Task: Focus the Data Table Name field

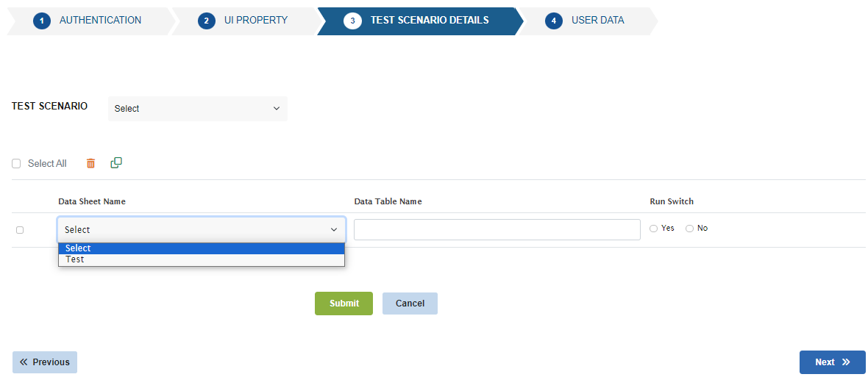Action: [x=497, y=229]
